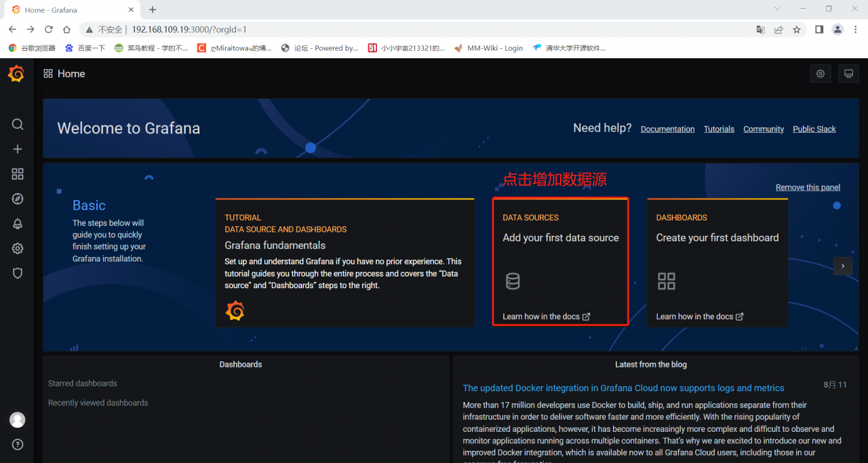Click the 8月 11 blog date
This screenshot has width=868, height=463.
click(835, 385)
